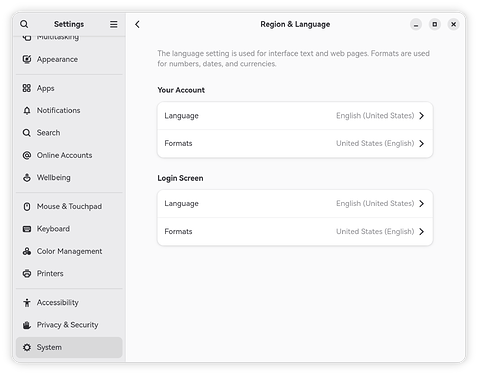Select Notifications in the sidebar
477x375 pixels.
coord(69,110)
